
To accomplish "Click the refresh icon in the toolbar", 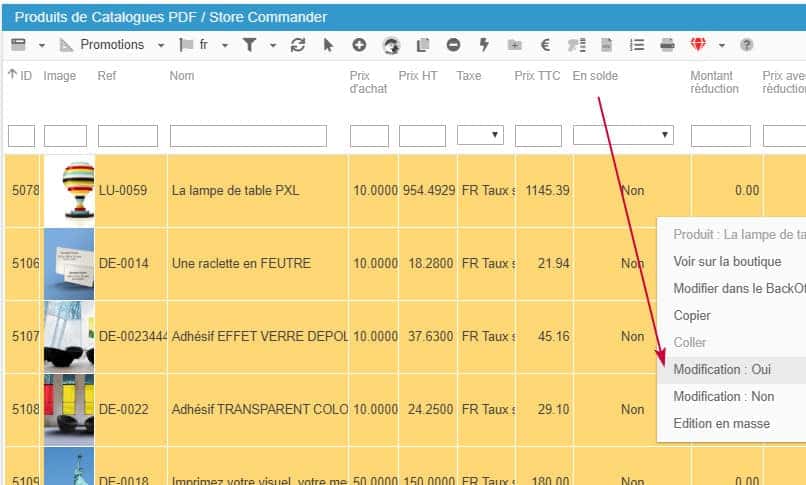I will pyautogui.click(x=297, y=45).
